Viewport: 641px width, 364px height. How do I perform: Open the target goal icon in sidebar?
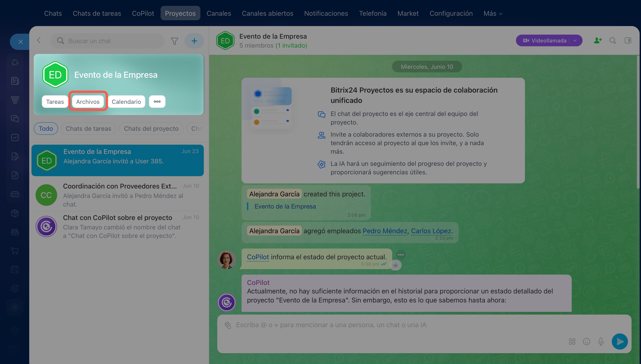(x=15, y=289)
